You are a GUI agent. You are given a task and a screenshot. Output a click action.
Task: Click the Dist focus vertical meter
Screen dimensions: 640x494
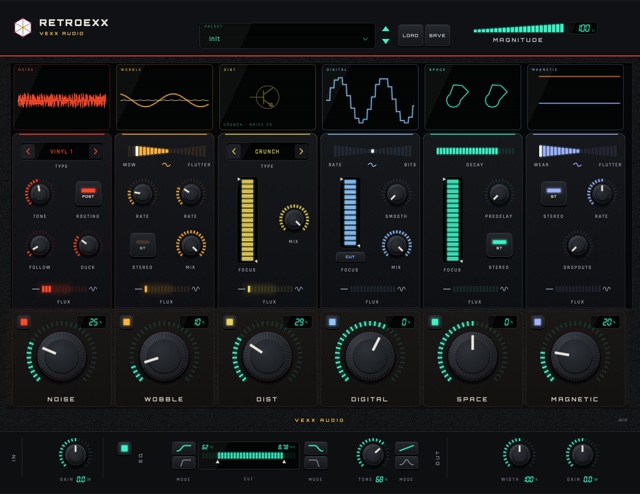pos(247,220)
